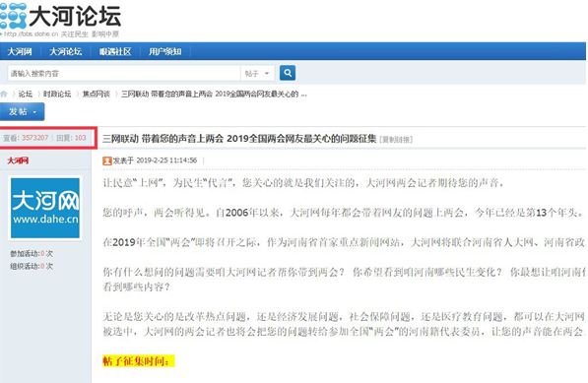Click the paragraph starting 您的呼声，两会听得见

(x=344, y=213)
